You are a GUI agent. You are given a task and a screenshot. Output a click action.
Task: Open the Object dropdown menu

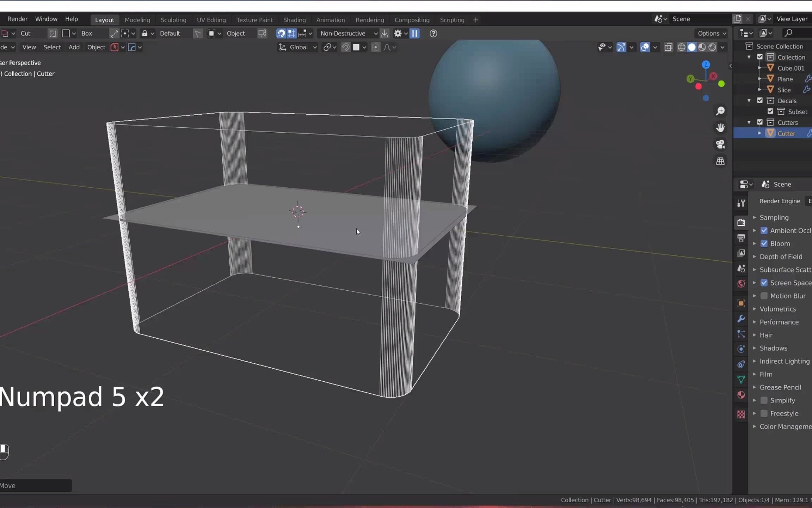[96, 47]
